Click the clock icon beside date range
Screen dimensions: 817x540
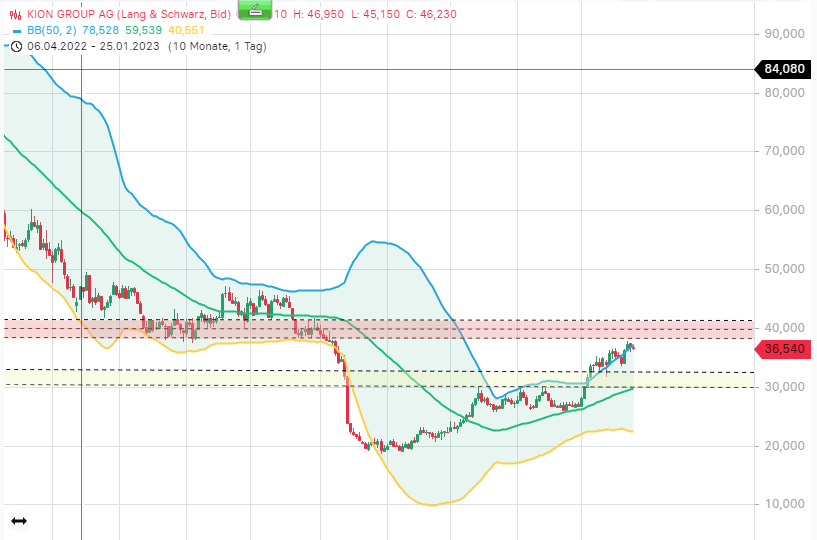coord(16,46)
